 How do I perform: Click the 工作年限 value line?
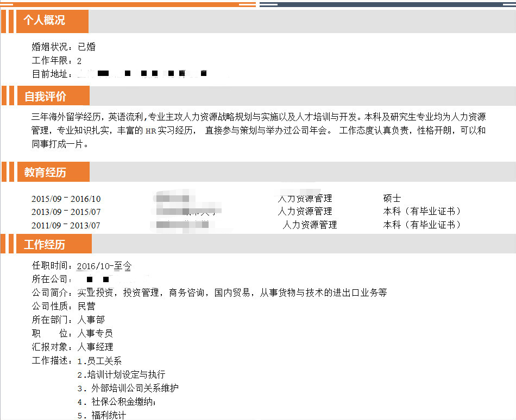[56, 61]
